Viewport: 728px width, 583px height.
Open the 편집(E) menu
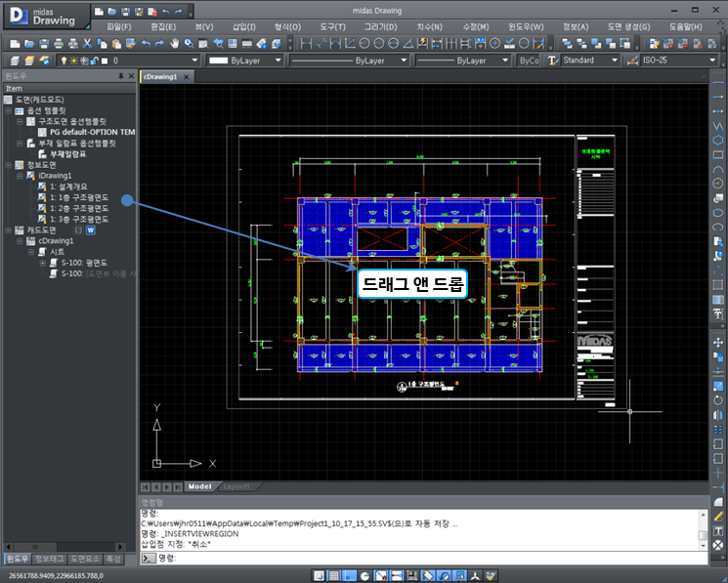[x=163, y=27]
